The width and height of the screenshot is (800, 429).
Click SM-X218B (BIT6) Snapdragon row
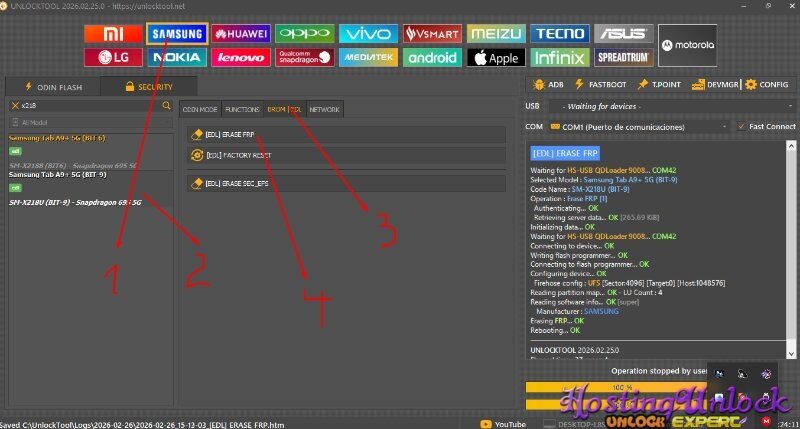click(73, 166)
